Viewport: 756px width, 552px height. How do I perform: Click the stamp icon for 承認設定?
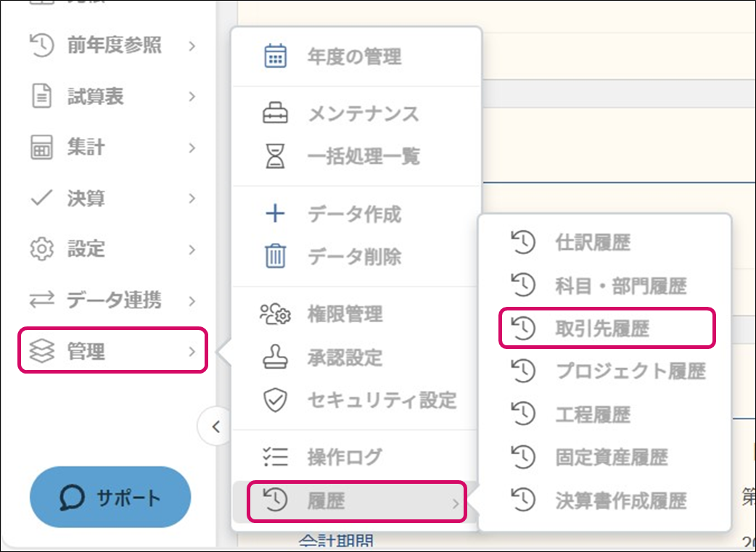[x=275, y=358]
